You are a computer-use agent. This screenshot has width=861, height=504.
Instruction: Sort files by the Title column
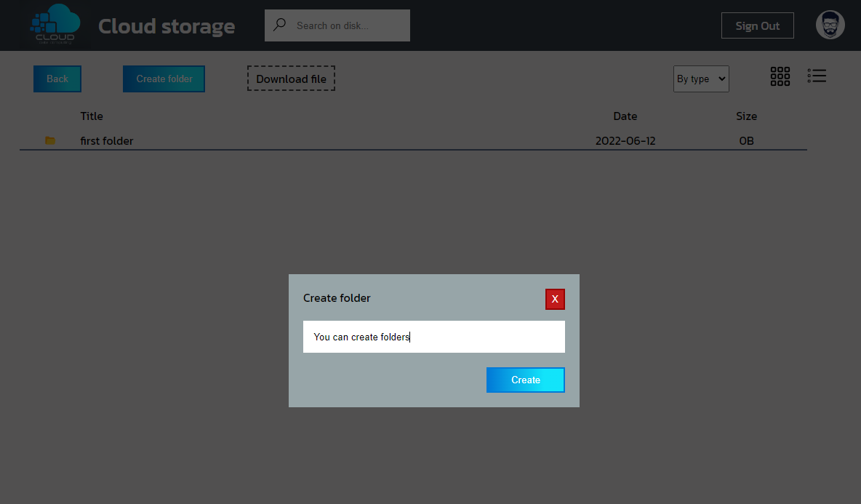click(92, 116)
